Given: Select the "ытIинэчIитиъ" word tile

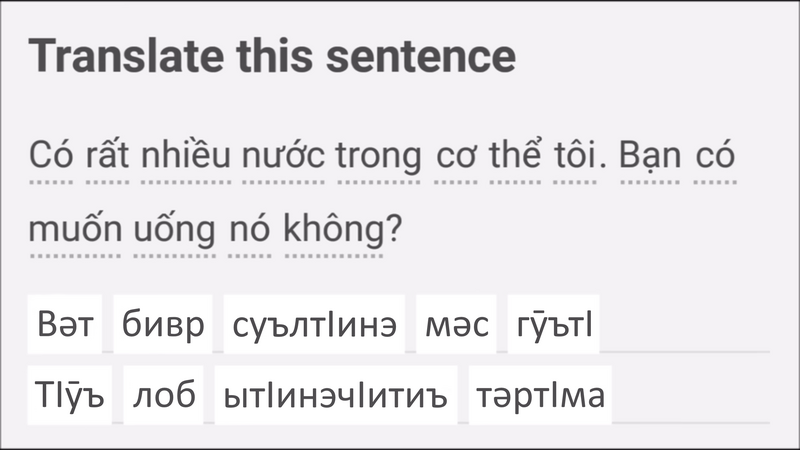Looking at the screenshot, I should [336, 396].
